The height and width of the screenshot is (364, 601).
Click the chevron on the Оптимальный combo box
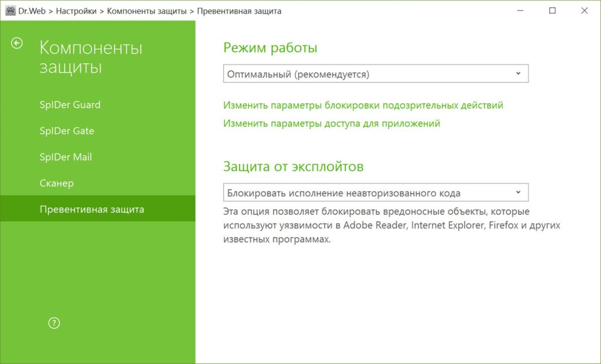pos(518,73)
